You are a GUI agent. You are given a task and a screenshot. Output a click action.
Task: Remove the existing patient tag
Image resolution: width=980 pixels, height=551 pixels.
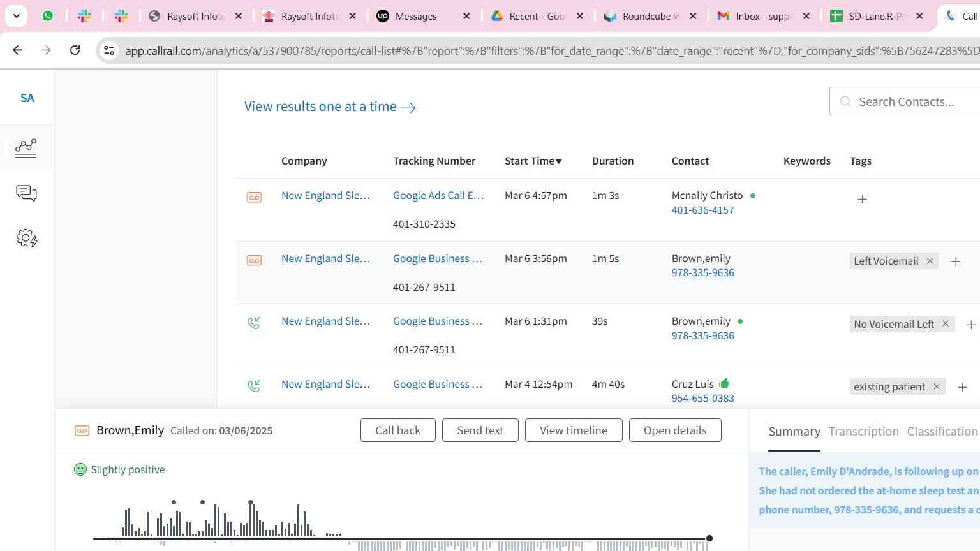coord(937,386)
